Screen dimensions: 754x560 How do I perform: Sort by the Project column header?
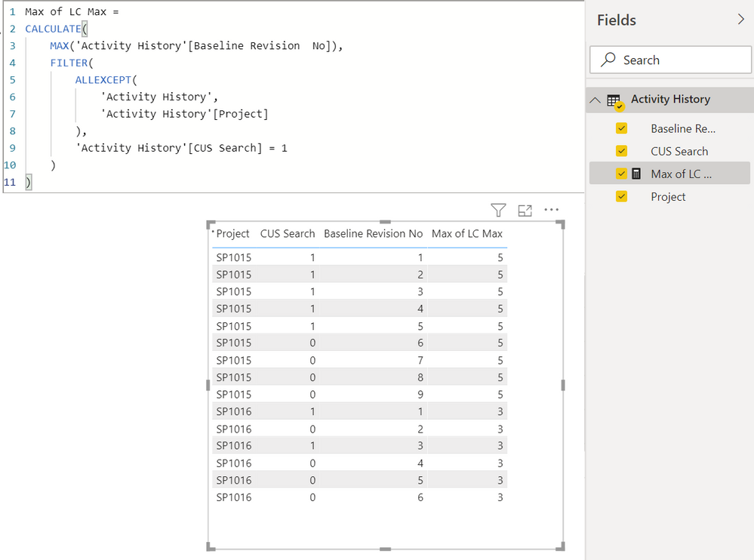[232, 234]
